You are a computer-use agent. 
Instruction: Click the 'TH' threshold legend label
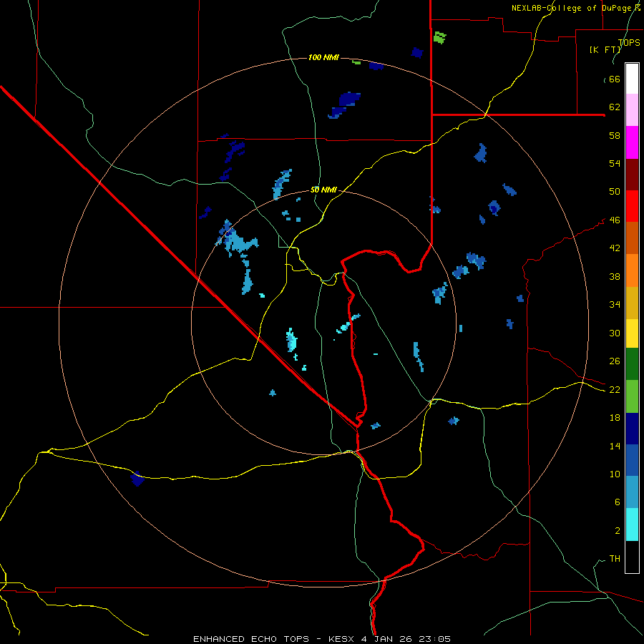coord(615,559)
